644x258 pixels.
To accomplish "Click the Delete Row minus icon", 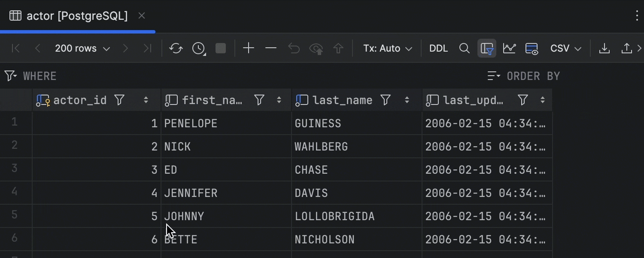I will tap(271, 49).
